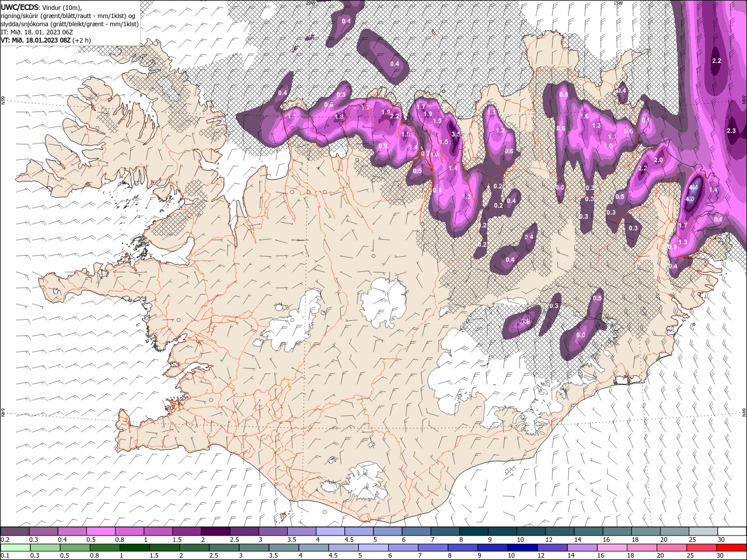747x560 pixels.
Task: Select the 'VT: Mið. 18.01.2023 08Z' valid time line
Action: click(36, 40)
